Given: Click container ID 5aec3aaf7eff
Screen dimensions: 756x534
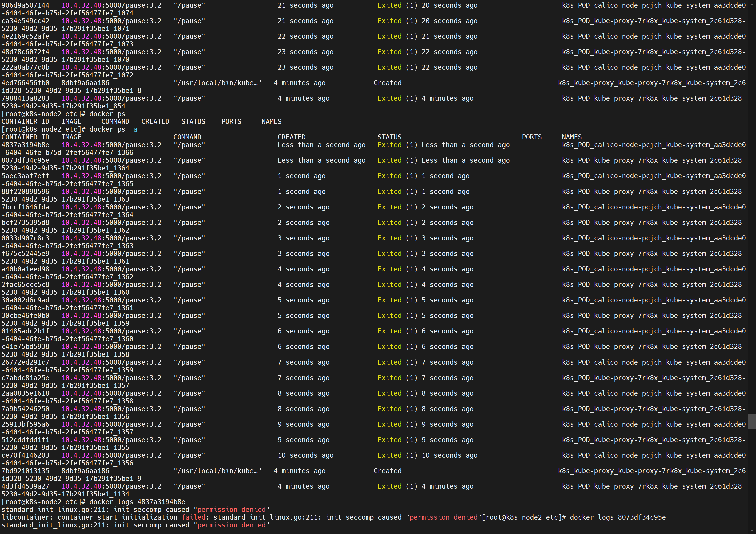Looking at the screenshot, I should click(x=25, y=176).
